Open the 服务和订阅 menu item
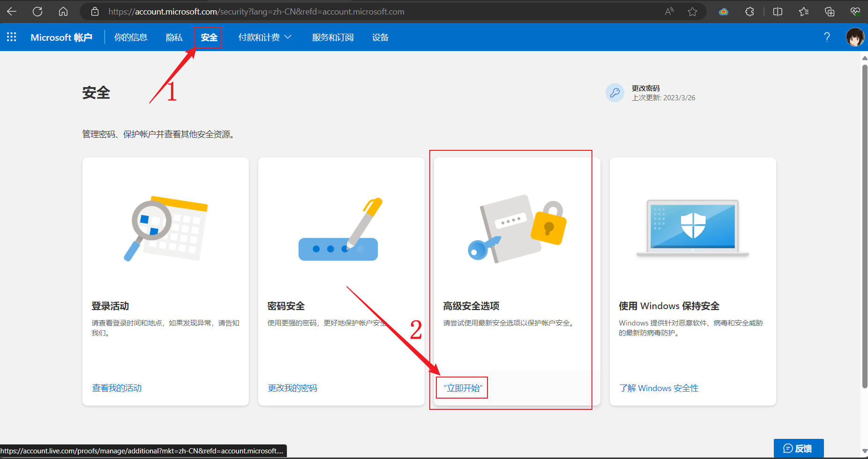This screenshot has height=459, width=868. (333, 37)
